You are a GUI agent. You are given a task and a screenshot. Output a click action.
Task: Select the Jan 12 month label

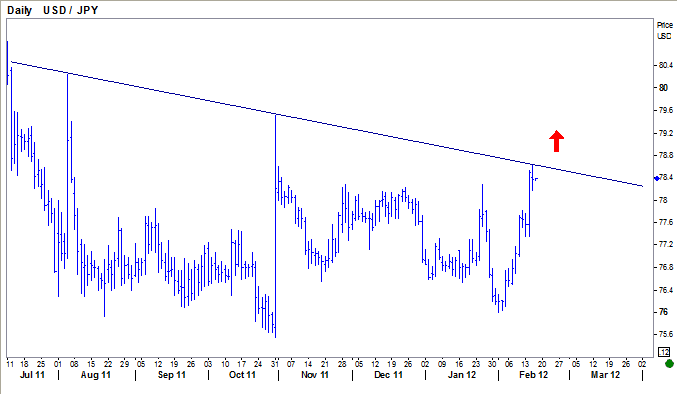[x=462, y=375]
